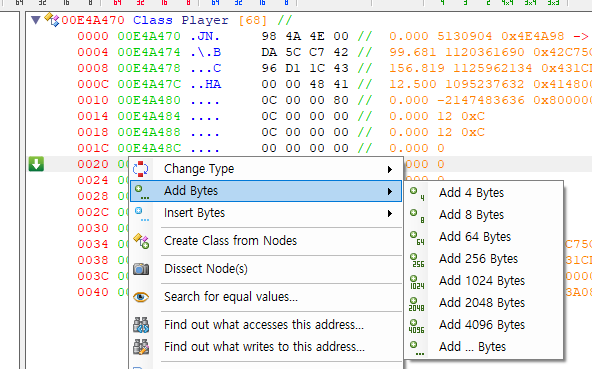The image size is (592, 369).
Task: Click the camera icon for Dissect Node(s)
Action: [141, 269]
